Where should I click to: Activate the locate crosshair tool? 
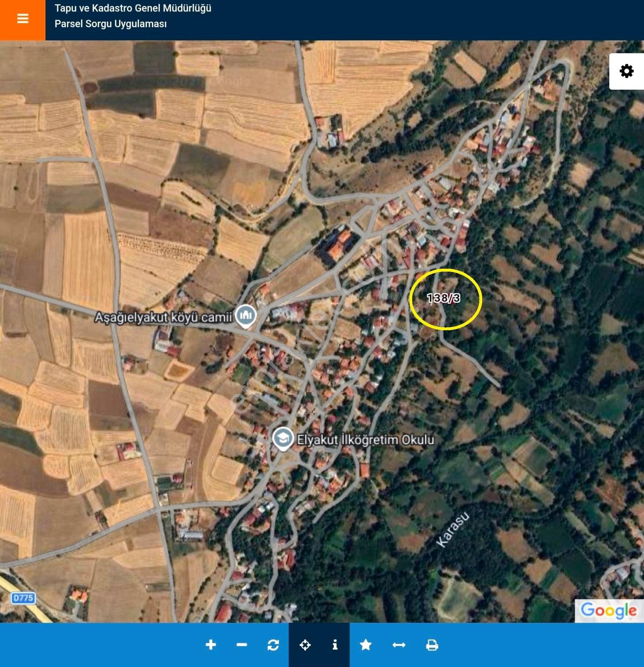click(x=305, y=645)
